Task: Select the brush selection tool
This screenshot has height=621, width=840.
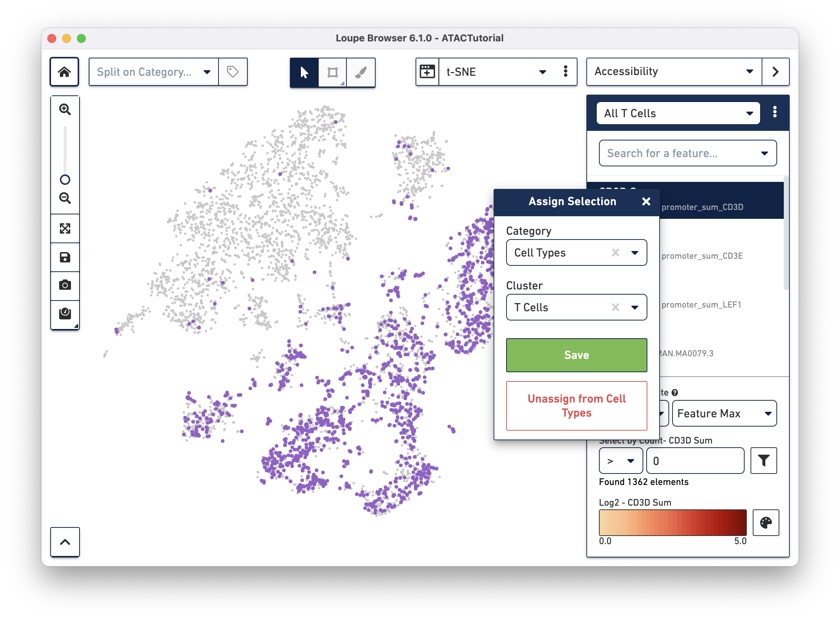Action: [x=360, y=72]
